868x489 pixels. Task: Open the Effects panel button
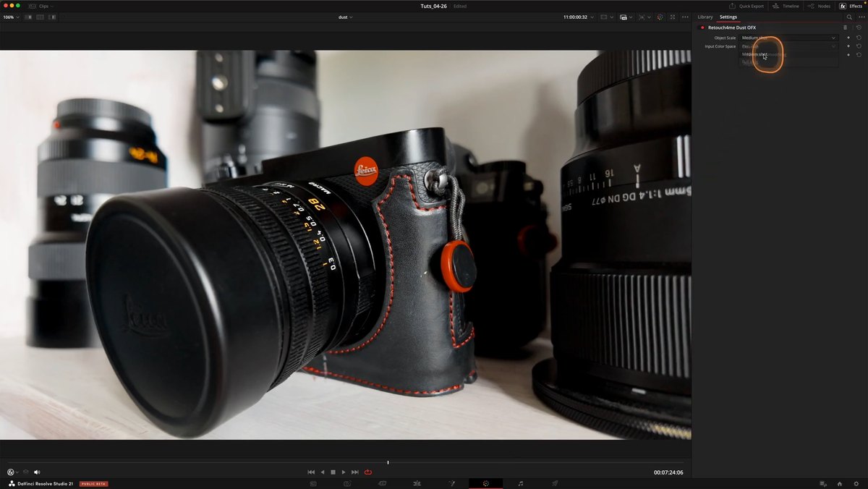(x=851, y=6)
